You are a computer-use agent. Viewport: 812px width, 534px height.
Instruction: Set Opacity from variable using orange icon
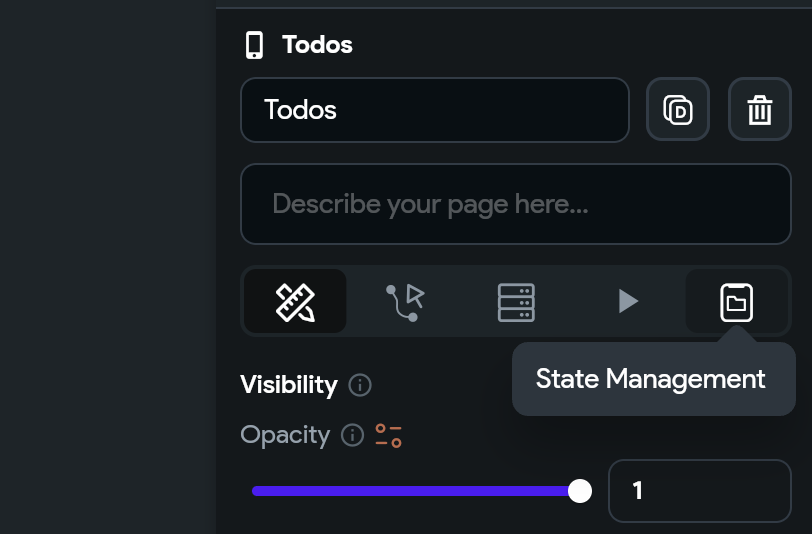point(388,436)
